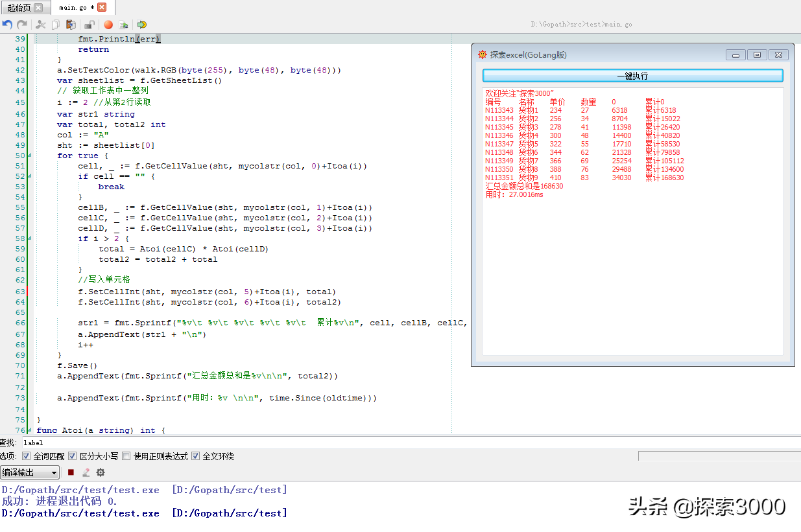The height and width of the screenshot is (532, 801).
Task: Click 'var str1 string' line
Action: pos(96,114)
